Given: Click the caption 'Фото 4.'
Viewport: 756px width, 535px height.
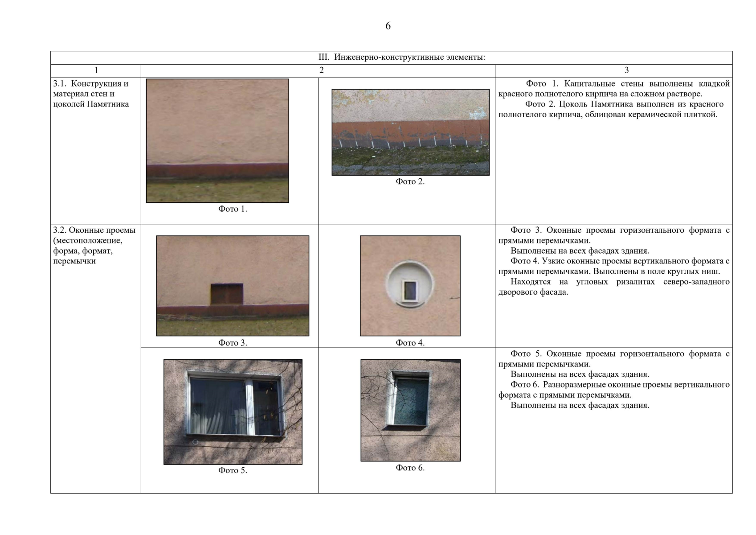Looking at the screenshot, I should [410, 343].
